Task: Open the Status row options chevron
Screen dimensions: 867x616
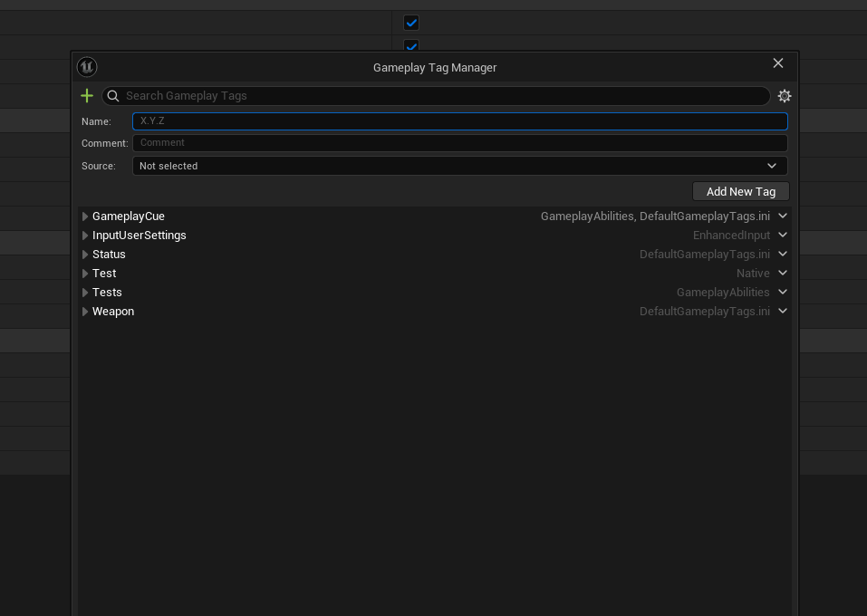Action: [783, 254]
